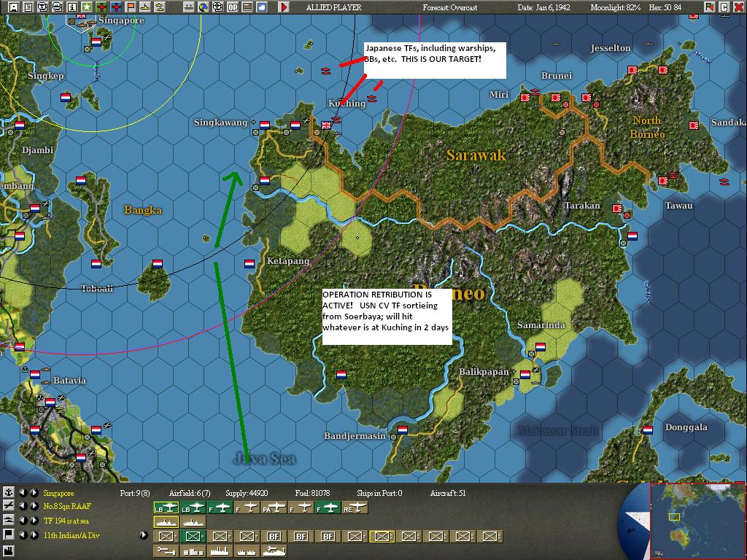
Task: Open No.8 Sqn RAAF unit details
Action: pos(67,506)
